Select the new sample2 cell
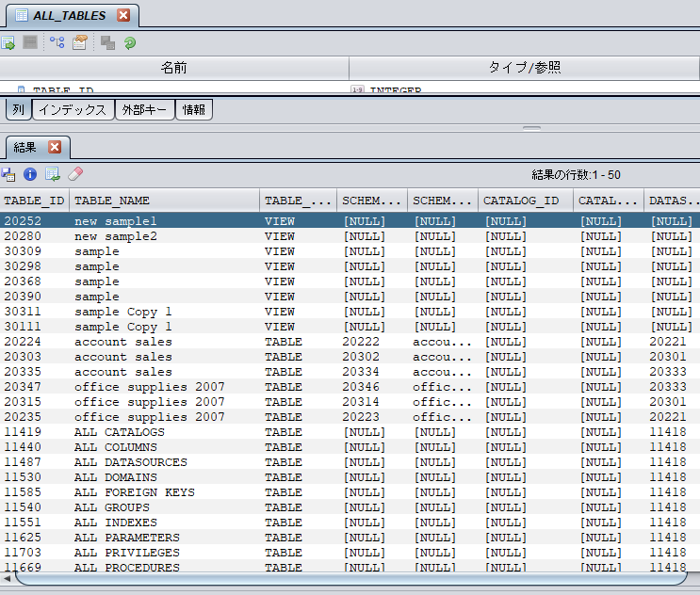Viewport: 700px width, 595px height. tap(164, 236)
